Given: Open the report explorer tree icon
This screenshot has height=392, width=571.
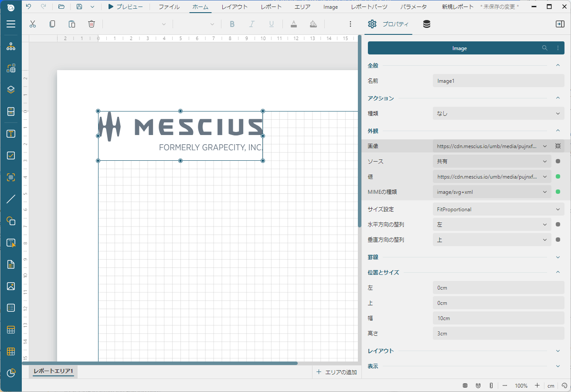Looking at the screenshot, I should [x=11, y=47].
